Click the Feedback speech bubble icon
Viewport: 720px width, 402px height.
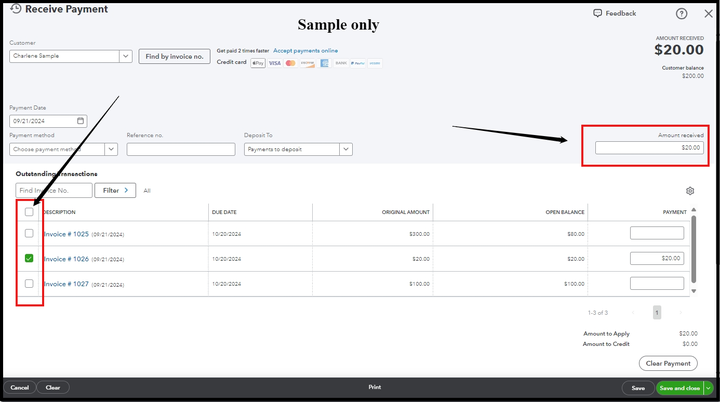pos(597,13)
